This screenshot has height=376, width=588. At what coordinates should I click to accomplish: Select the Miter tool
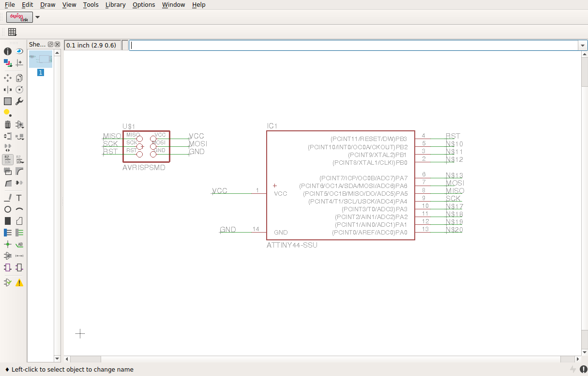[x=19, y=171]
